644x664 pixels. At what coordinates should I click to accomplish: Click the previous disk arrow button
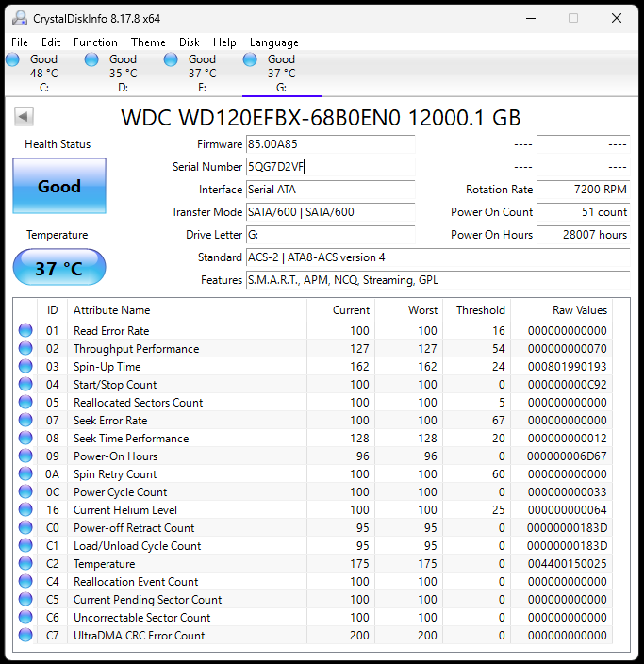pyautogui.click(x=24, y=116)
